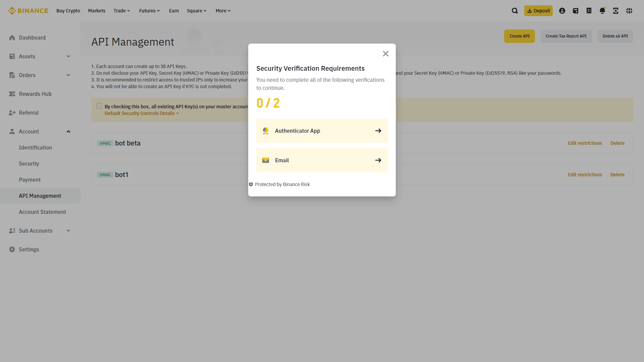Choose Authenticator App verification option

322,131
